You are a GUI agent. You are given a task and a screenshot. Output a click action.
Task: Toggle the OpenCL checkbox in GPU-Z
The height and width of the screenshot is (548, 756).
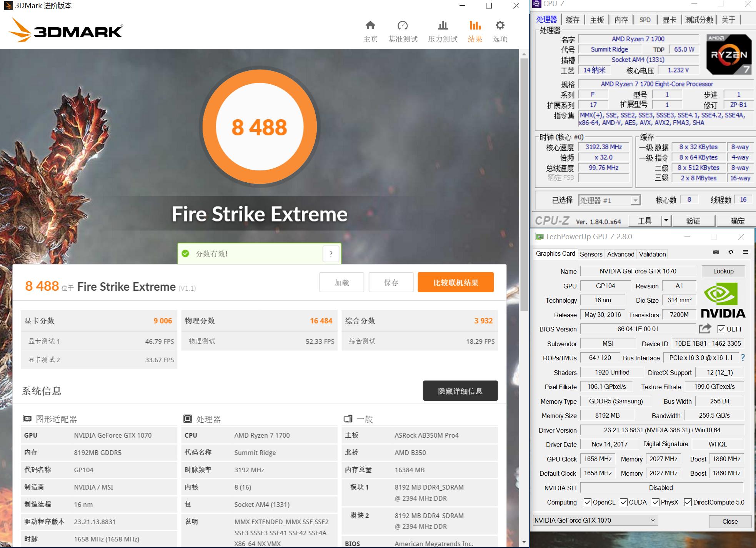pyautogui.click(x=588, y=502)
